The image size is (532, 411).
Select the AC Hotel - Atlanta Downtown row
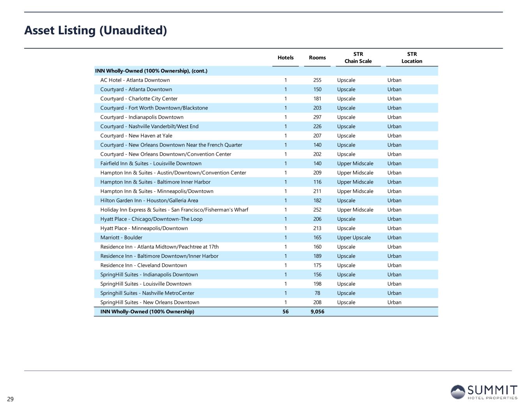click(135, 80)
